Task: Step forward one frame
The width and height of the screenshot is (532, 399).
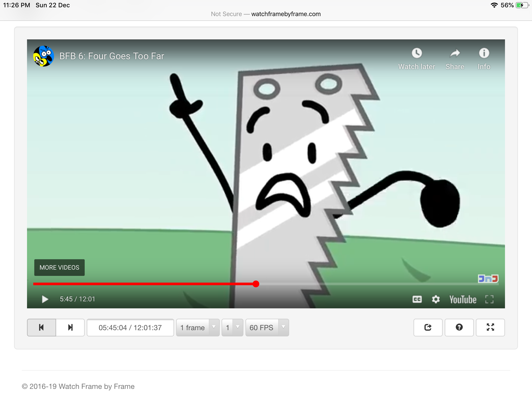Action: point(70,328)
